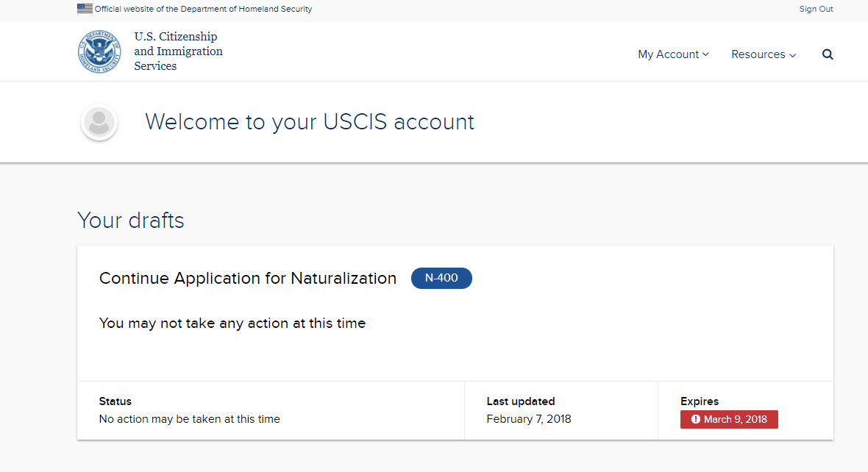The image size is (868, 472).
Task: Click the chevron beside Resources
Action: [x=793, y=55]
